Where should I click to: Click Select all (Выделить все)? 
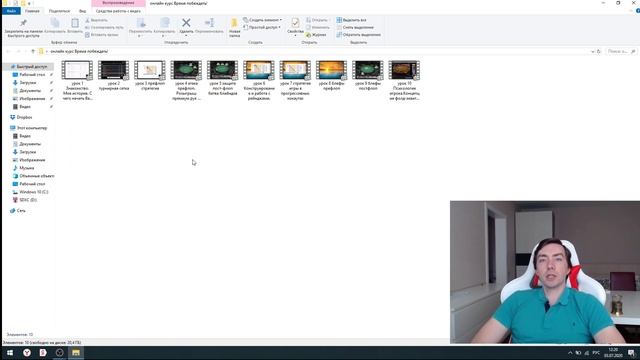coord(351,20)
